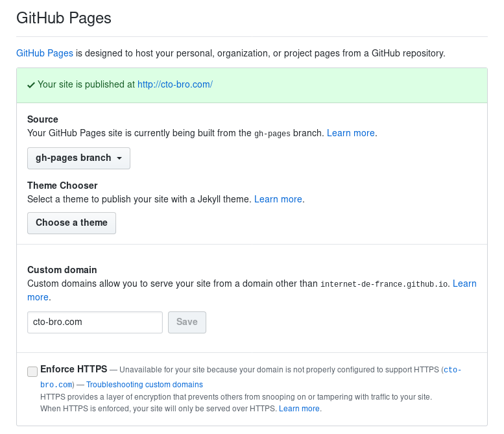Open the gh-pages branch source dropdown
504x434 pixels.
coord(78,158)
